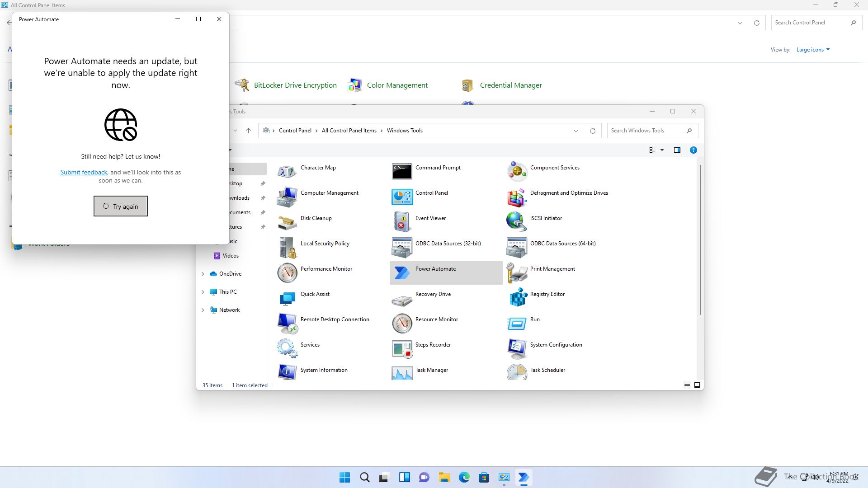
Task: Open Color Management in Control Panel
Action: tap(388, 85)
